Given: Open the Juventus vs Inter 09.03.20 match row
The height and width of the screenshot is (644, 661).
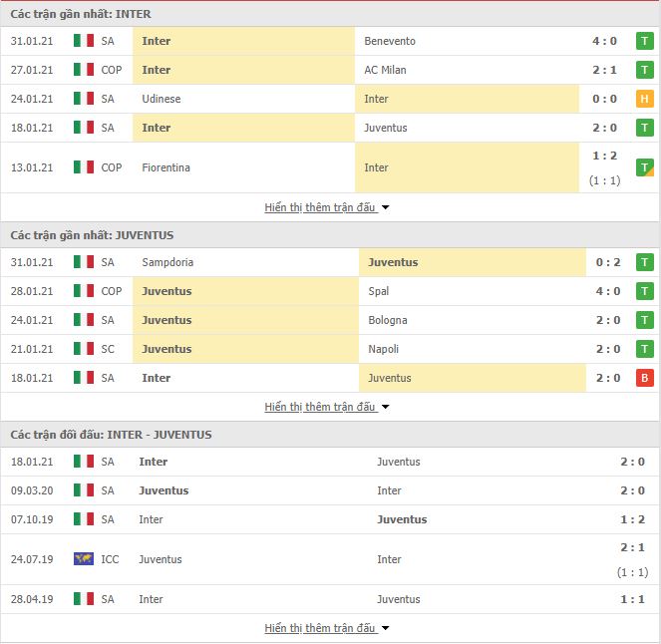Looking at the screenshot, I should pyautogui.click(x=331, y=490).
